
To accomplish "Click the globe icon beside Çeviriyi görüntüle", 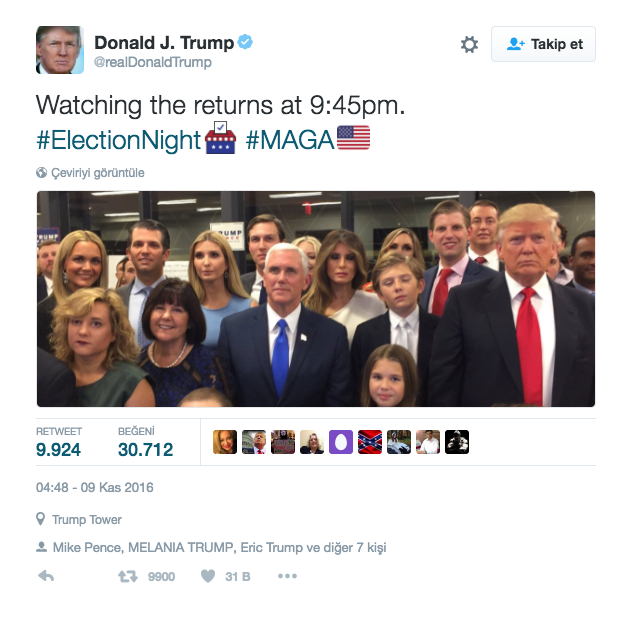I will (x=41, y=173).
